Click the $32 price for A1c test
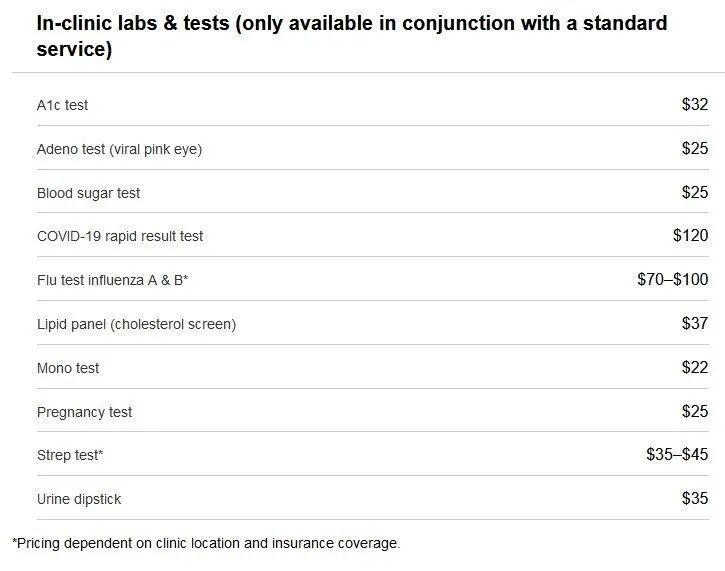This screenshot has width=725, height=571. click(694, 104)
